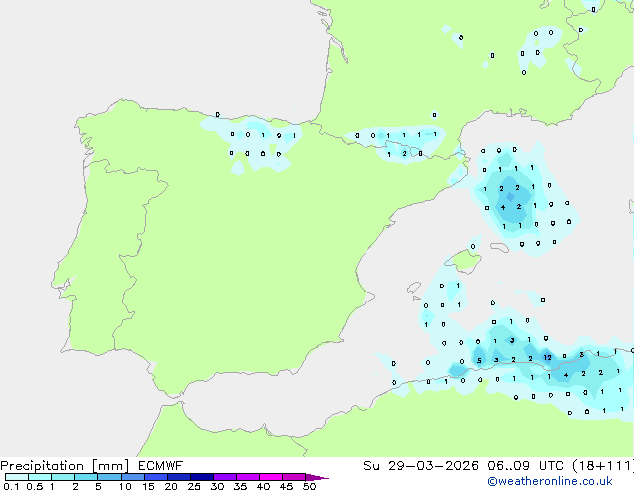Click the '45' legend label
Screen dimensions: 634x490
tap(286, 486)
